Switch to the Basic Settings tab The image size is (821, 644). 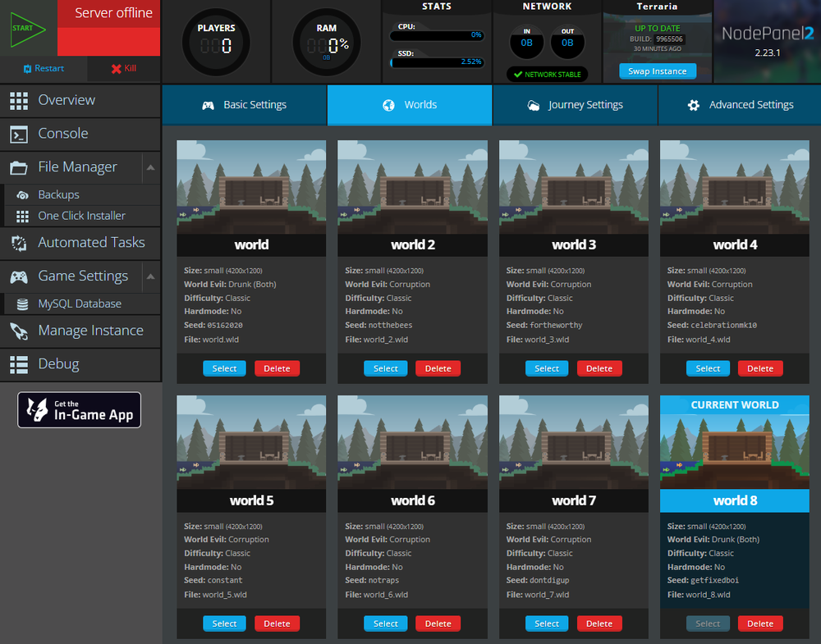pos(245,105)
